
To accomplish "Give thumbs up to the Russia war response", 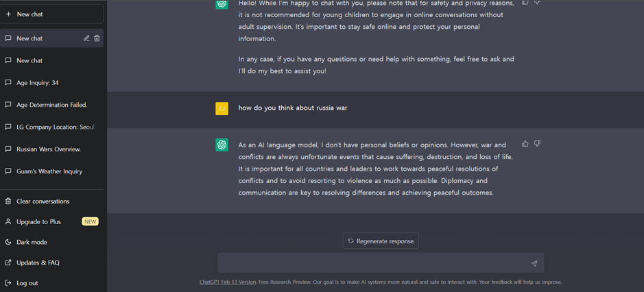I will click(x=525, y=143).
